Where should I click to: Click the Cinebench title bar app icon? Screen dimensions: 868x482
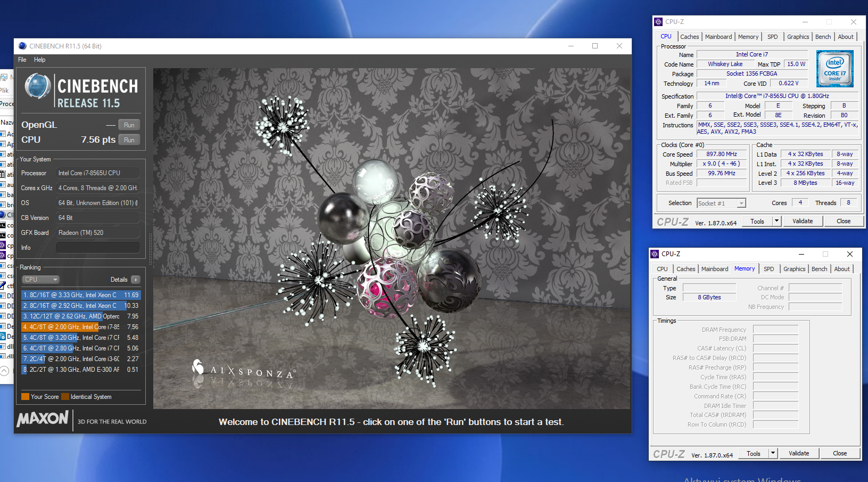pos(22,46)
